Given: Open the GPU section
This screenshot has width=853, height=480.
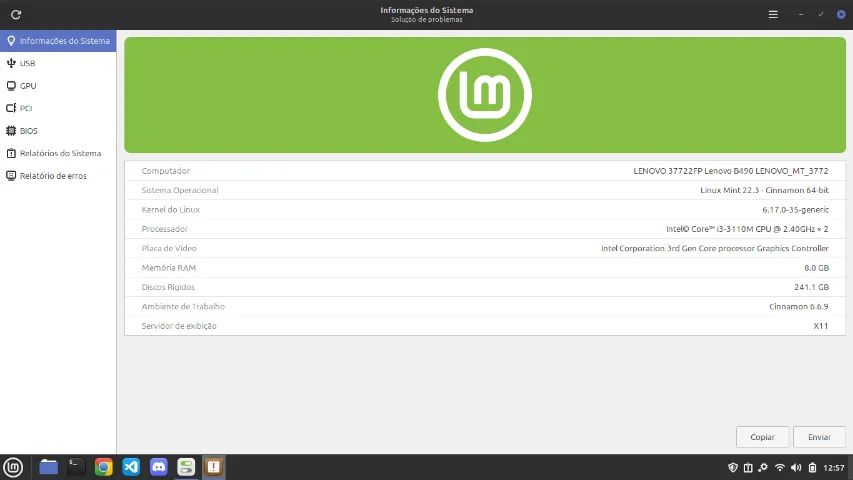Looking at the screenshot, I should pos(58,86).
